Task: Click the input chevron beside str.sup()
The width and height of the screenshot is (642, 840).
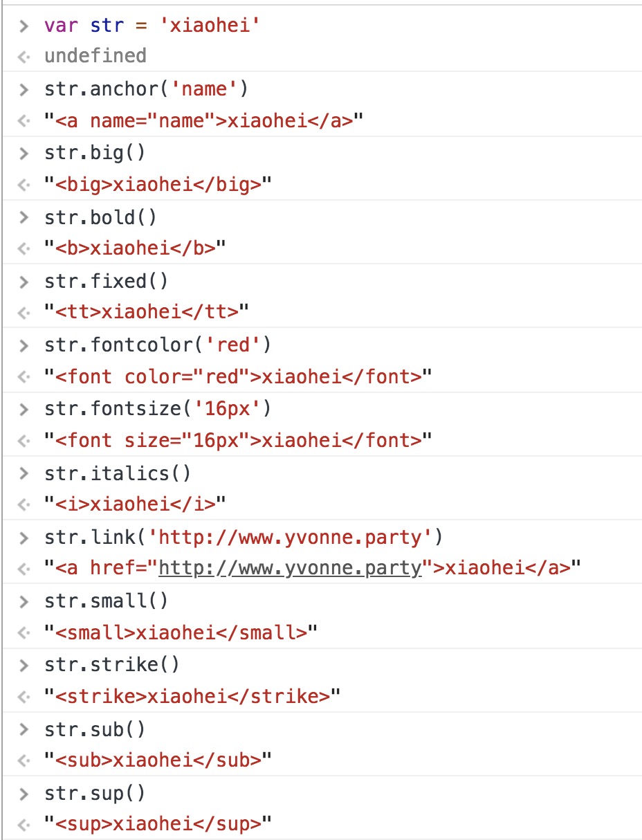Action: (x=24, y=793)
